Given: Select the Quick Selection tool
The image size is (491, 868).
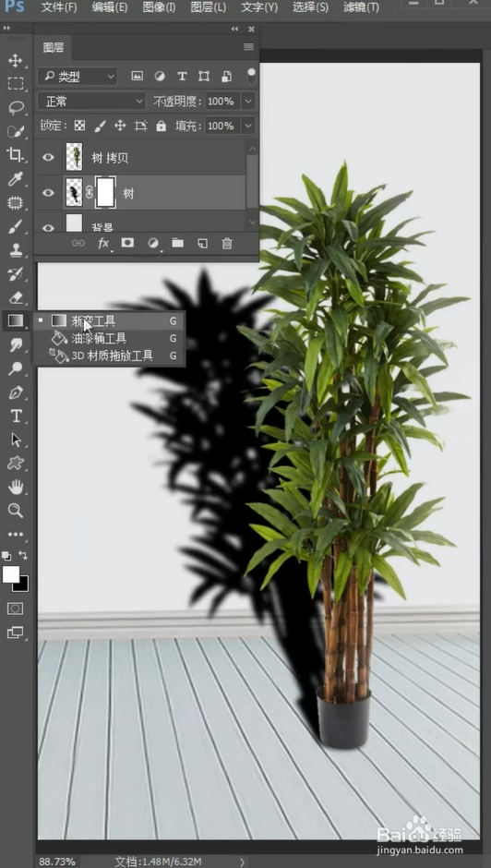Looking at the screenshot, I should (16, 131).
